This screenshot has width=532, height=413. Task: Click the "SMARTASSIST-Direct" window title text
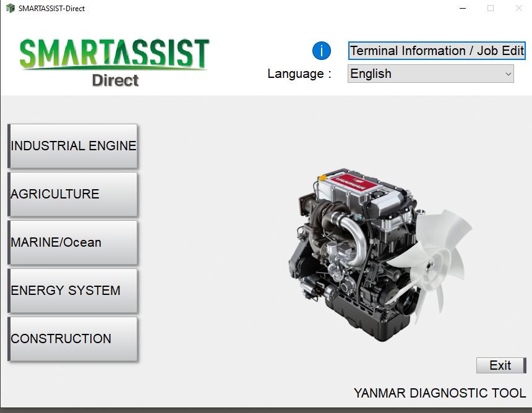point(51,9)
